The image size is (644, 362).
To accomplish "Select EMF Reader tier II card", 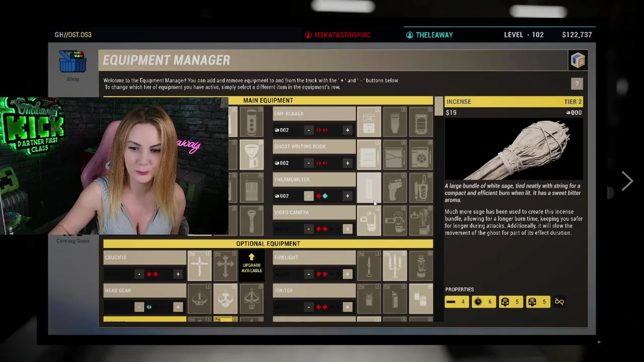I will coord(395,121).
